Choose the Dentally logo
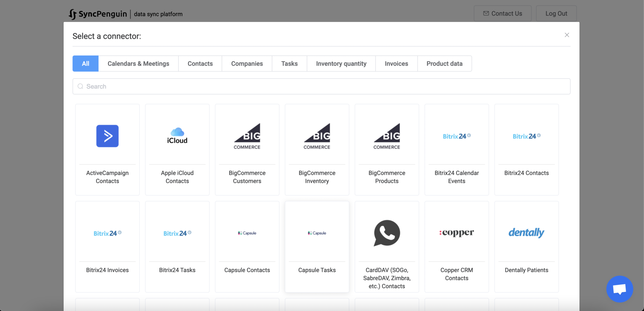This screenshot has width=644, height=311. (526, 233)
